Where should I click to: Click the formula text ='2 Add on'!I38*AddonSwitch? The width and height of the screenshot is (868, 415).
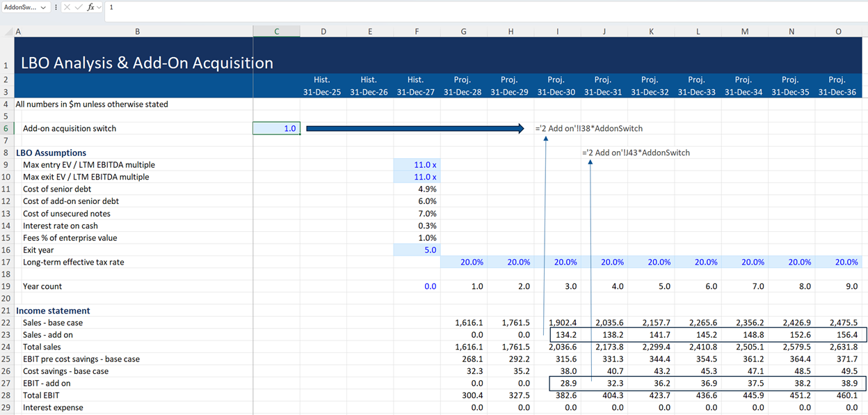coord(588,129)
